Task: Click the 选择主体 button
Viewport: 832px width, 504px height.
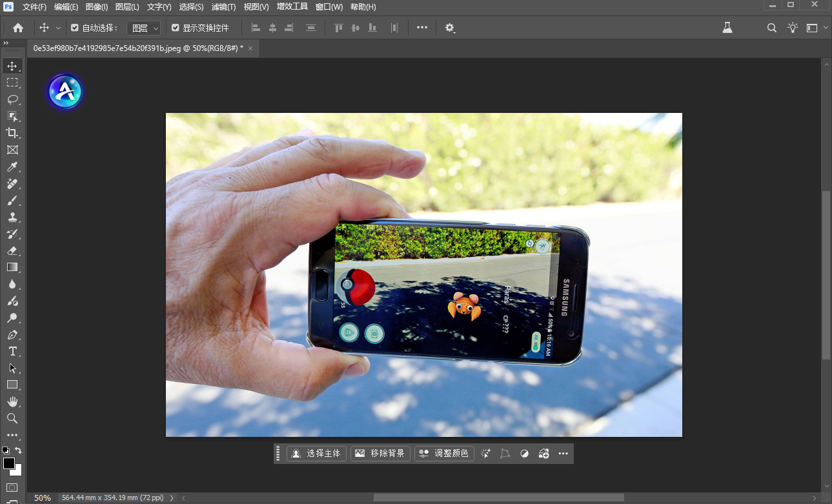Action: 317,454
